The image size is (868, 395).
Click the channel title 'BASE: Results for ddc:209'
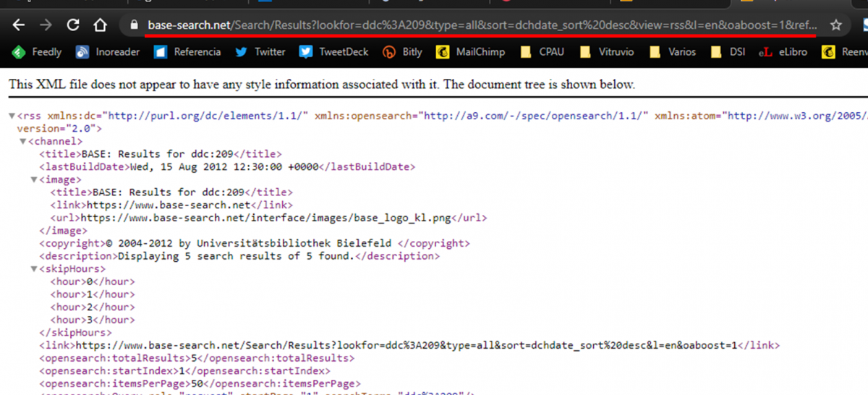pos(160,154)
